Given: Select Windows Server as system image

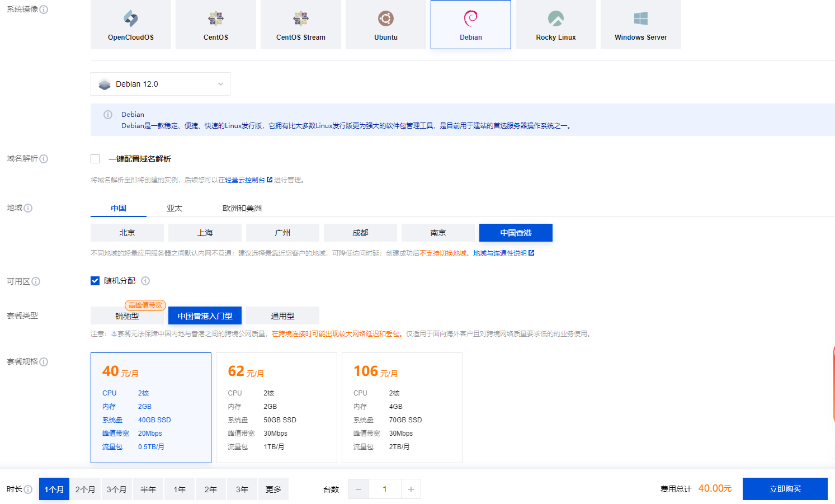Looking at the screenshot, I should pyautogui.click(x=640, y=25).
